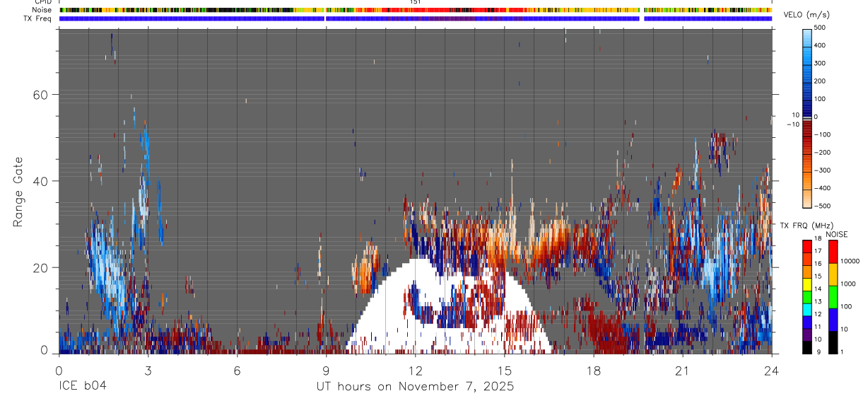Pick the cyan 12–13 MHz TX FRQ swatch
Image resolution: width=868 pixels, height=401 pixels.
[807, 308]
